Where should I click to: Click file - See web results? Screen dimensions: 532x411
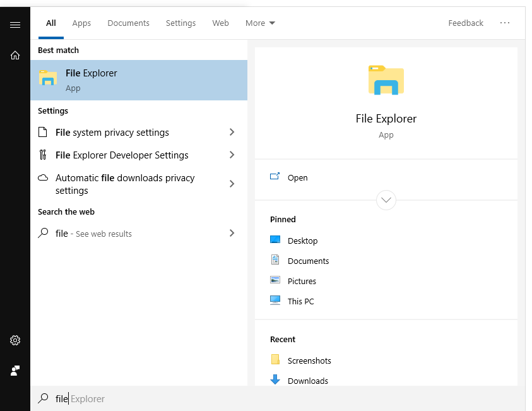[x=139, y=233]
